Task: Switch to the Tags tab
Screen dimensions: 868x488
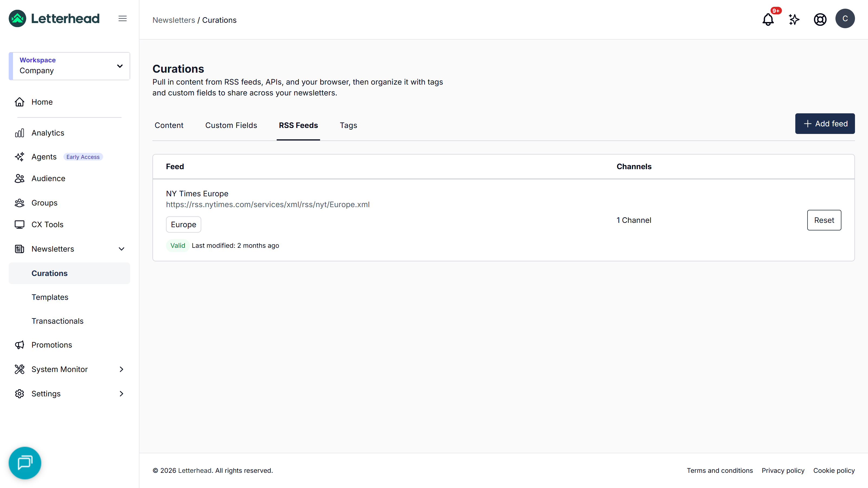Action: (348, 125)
